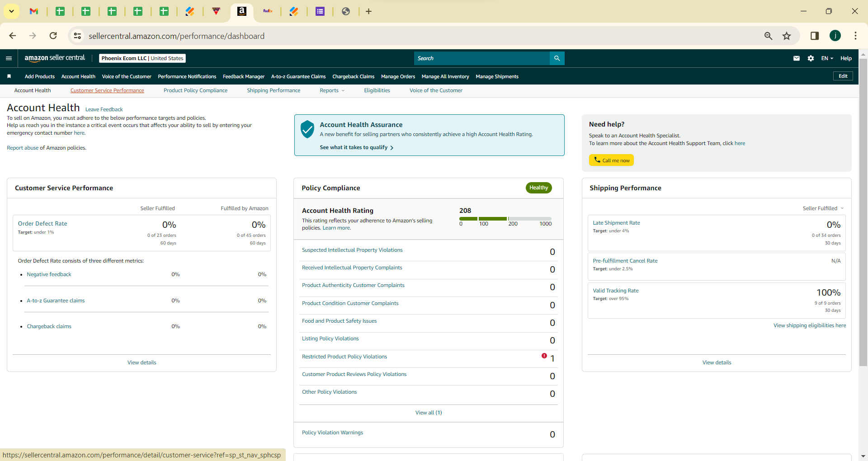Expand See what it takes to qualify
Screen dimensions: 868x461
[357, 147]
